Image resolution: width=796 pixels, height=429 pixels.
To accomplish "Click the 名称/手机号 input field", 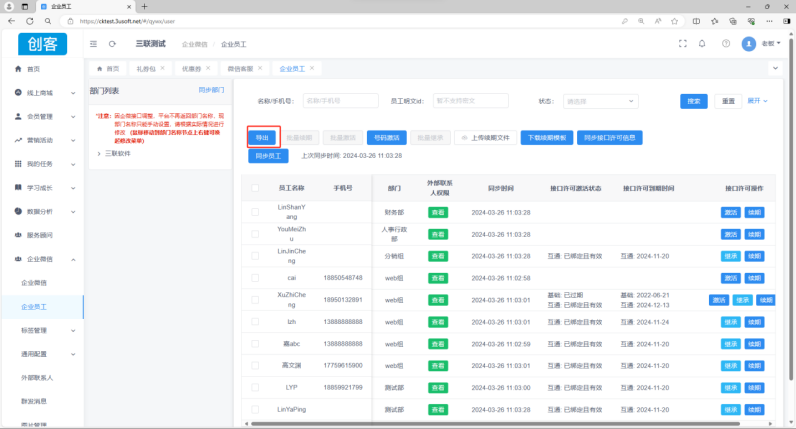I will pyautogui.click(x=341, y=101).
